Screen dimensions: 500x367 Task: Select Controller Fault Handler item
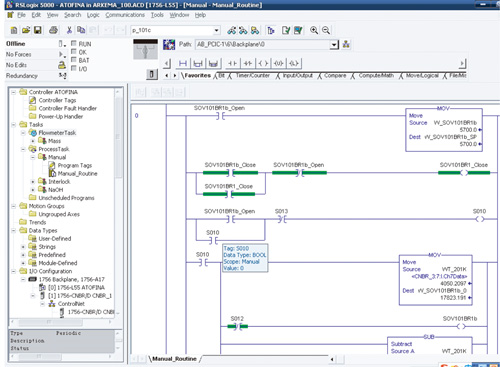tap(68, 108)
